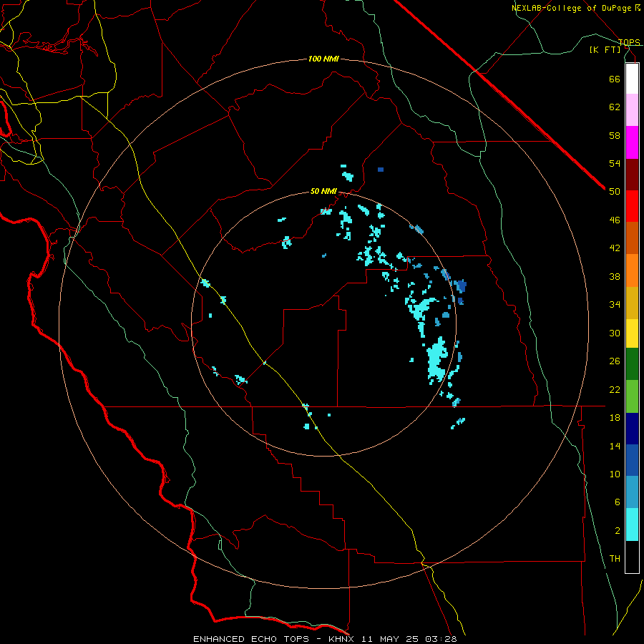Image resolution: width=644 pixels, height=644 pixels.
Task: Click the light pink swatch at 62
Action: (632, 110)
